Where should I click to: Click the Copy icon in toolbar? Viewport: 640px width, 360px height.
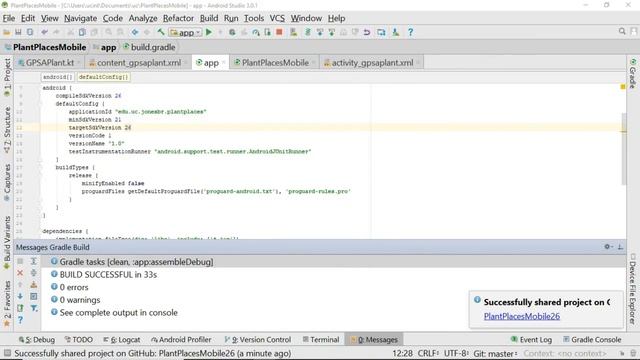coord(82,32)
